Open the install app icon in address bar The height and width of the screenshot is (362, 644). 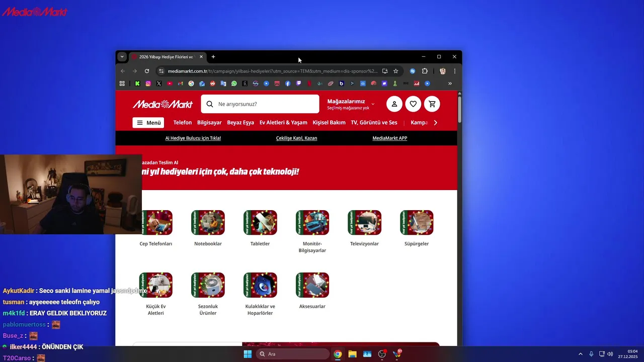click(385, 71)
